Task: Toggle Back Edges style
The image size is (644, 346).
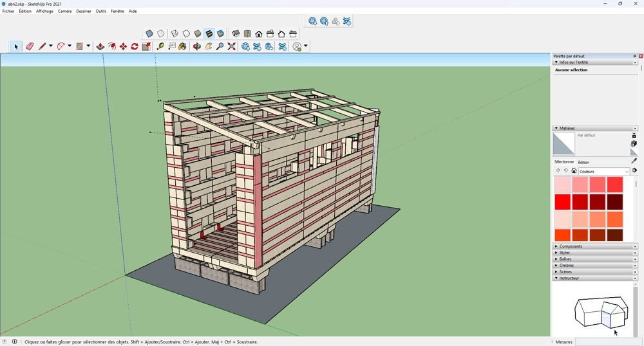Action: tap(160, 33)
